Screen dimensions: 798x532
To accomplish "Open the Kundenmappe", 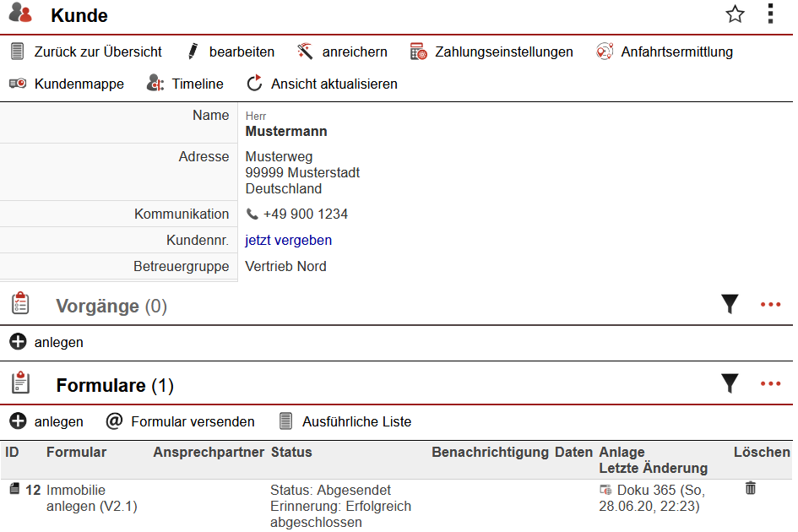I will click(x=79, y=84).
